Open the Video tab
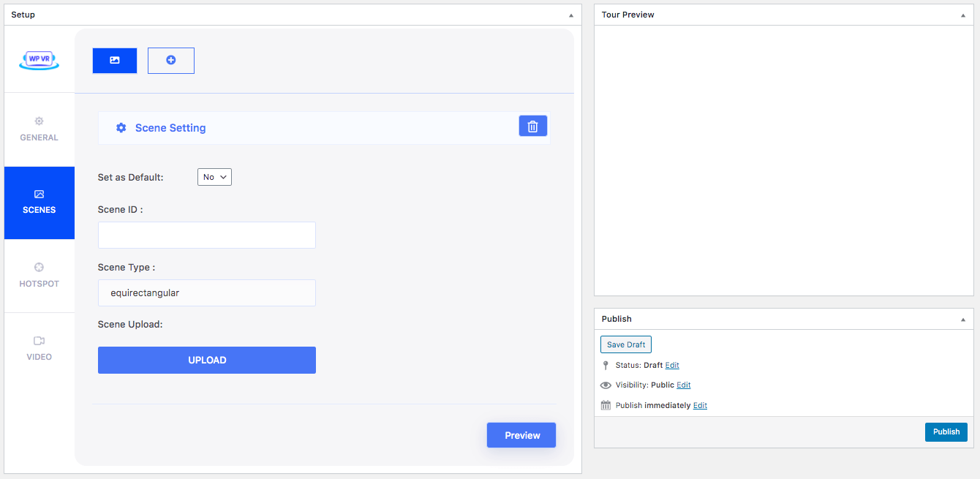The height and width of the screenshot is (479, 980). [39, 349]
